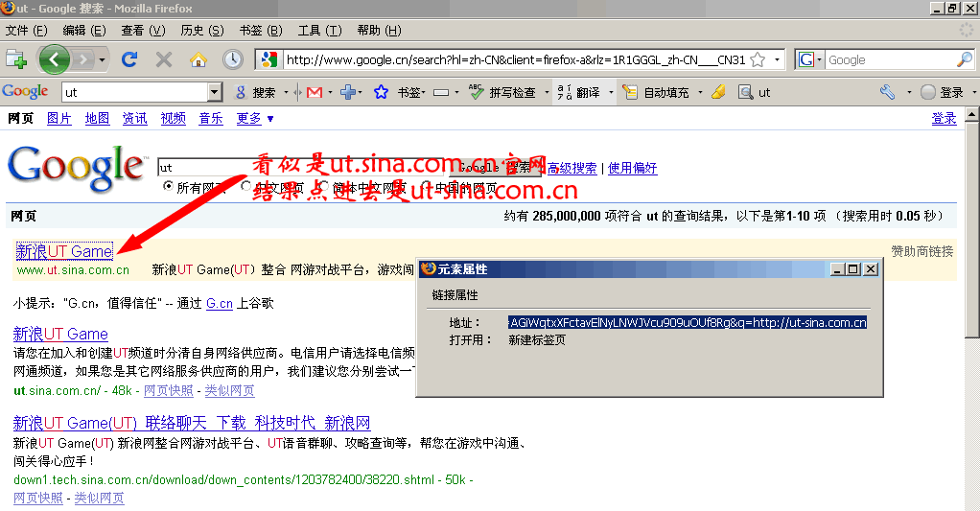980x511 pixels.
Task: Click the stop loading X icon
Action: (164, 60)
